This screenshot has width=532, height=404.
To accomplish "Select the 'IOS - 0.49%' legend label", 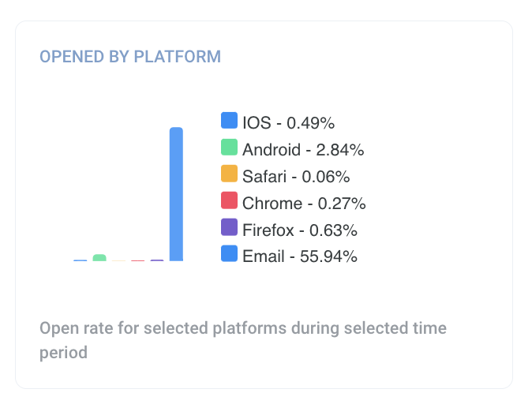I will click(288, 123).
